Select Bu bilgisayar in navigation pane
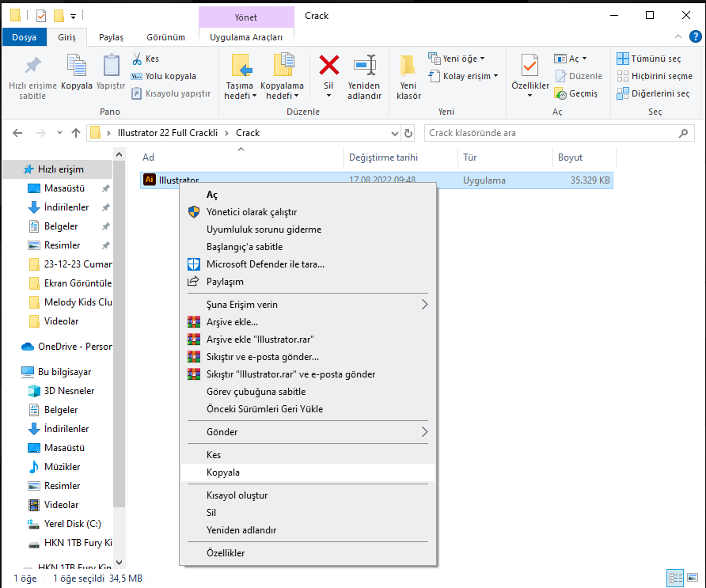Screen dimensions: 706x588 58,372
